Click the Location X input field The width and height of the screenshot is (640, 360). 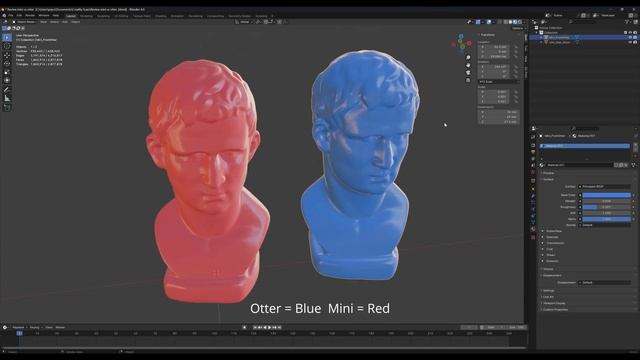[493, 47]
